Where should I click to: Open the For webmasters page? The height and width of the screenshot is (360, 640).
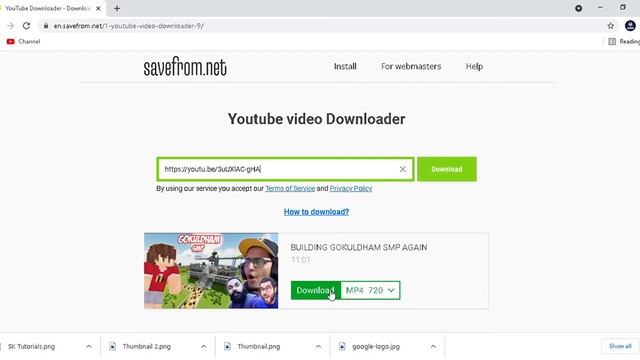tap(411, 67)
